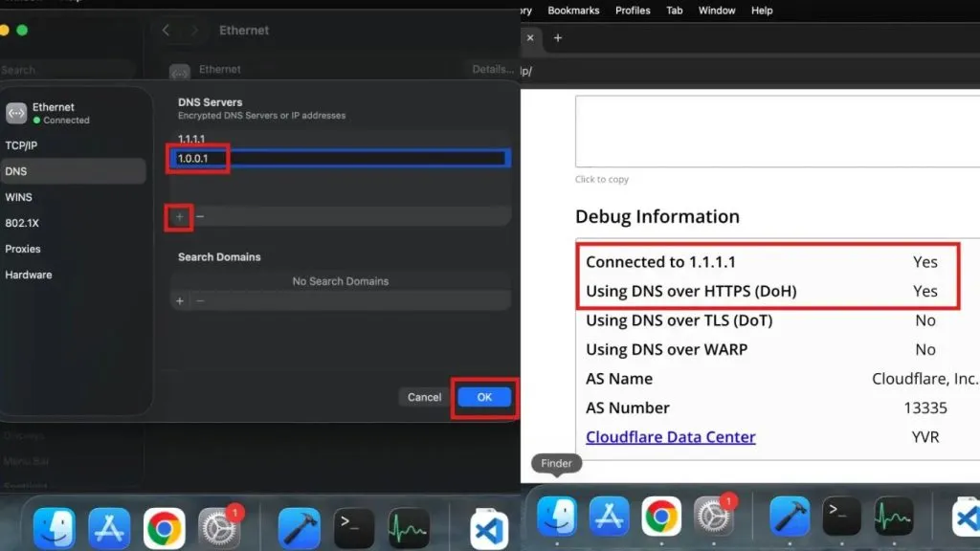Click the Debug Information heading
The height and width of the screenshot is (551, 980).
[x=657, y=216]
